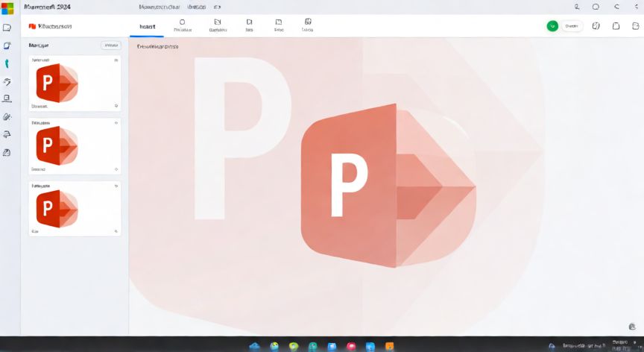Click the laptop-shaped icon in left sidebar
This screenshot has height=352, width=644.
click(7, 98)
